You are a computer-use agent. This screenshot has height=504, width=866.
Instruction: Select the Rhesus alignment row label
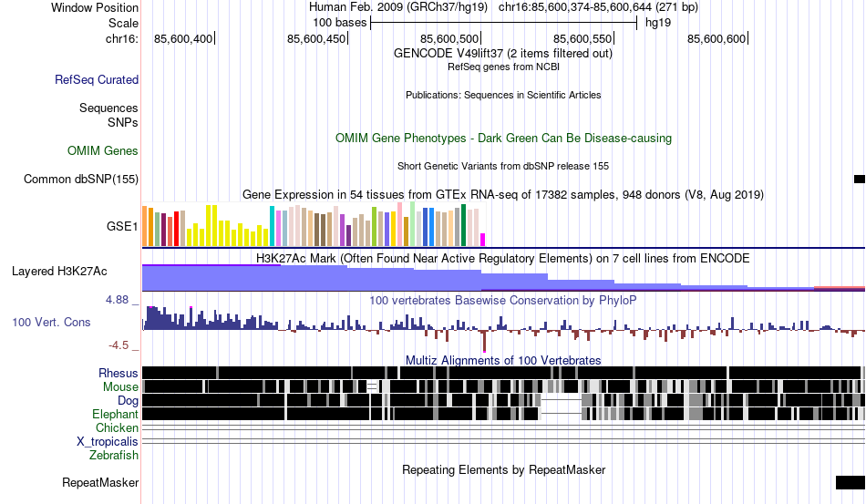[x=119, y=373]
